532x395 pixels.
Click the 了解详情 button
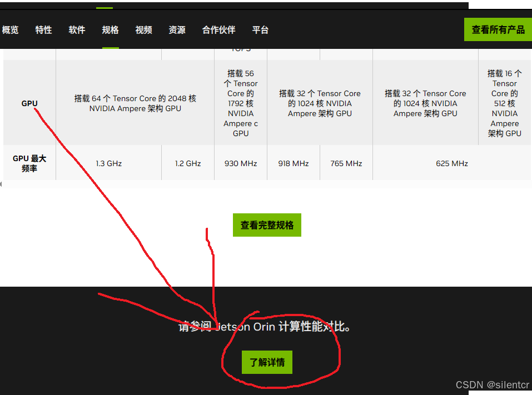[x=267, y=362]
